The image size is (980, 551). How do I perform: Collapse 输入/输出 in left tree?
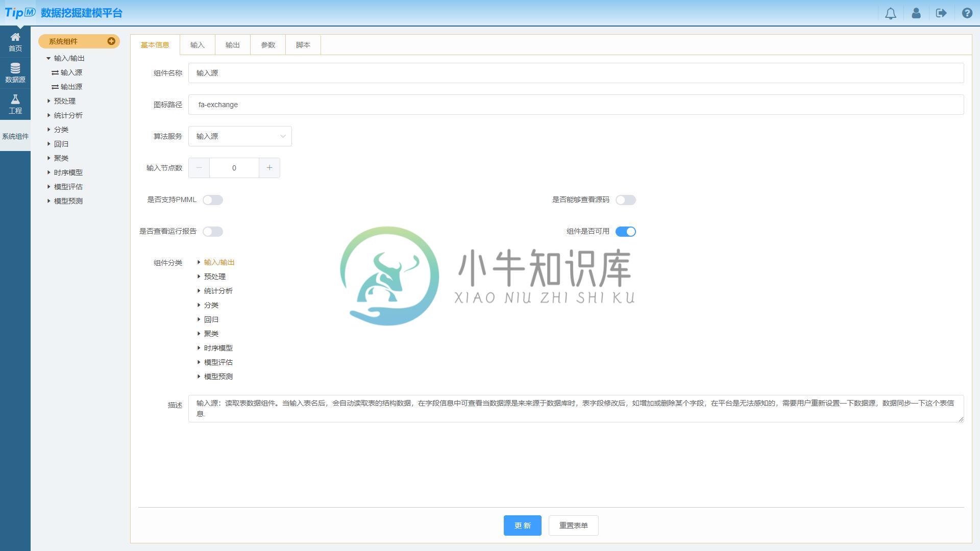48,58
